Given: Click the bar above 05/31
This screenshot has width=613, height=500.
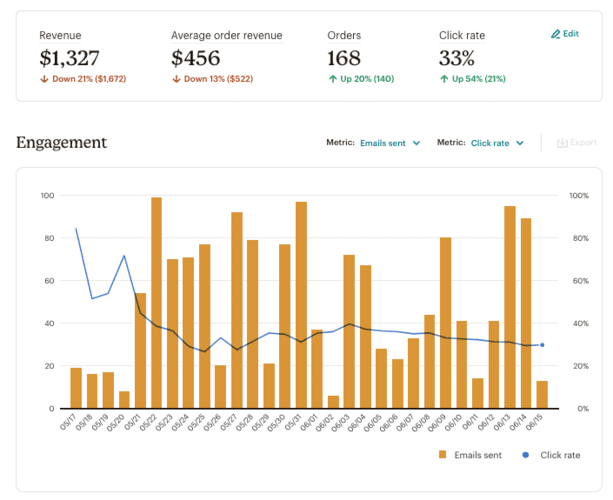Looking at the screenshot, I should 301,305.
